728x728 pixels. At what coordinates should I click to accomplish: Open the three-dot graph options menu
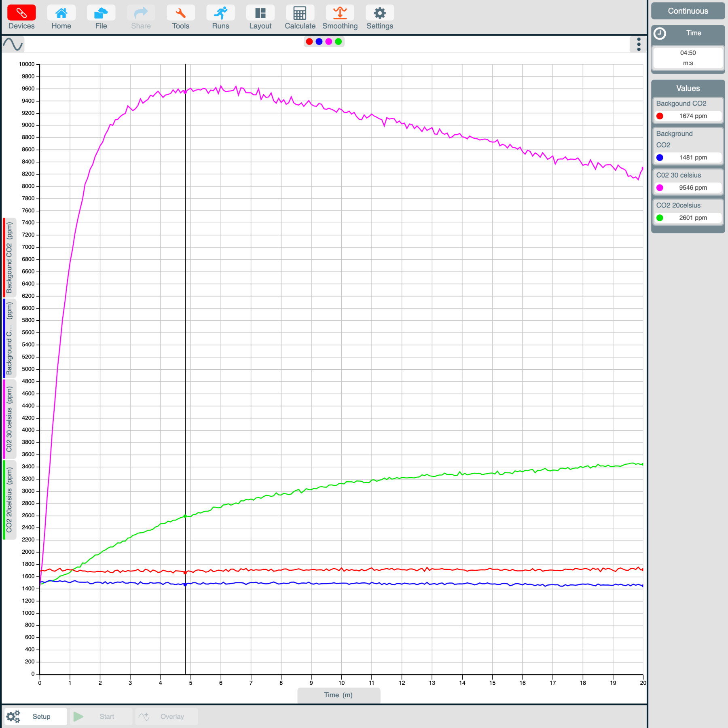tap(639, 44)
